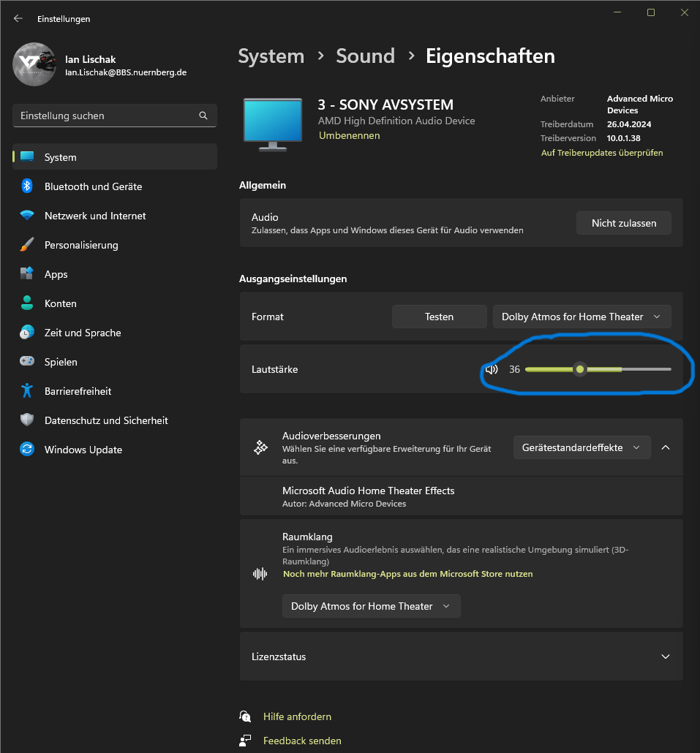This screenshot has width=700, height=753.
Task: Click the Wi-Fi network icon in sidebar
Action: pyautogui.click(x=27, y=215)
